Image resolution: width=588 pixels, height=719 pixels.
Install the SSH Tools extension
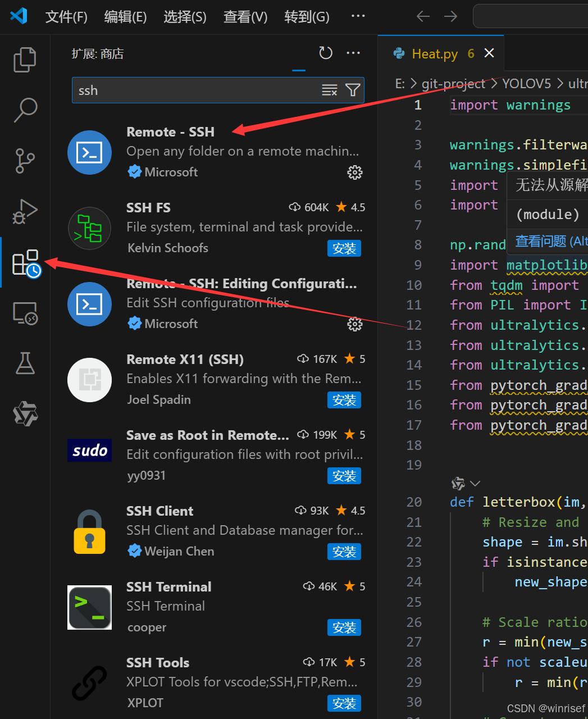click(344, 703)
